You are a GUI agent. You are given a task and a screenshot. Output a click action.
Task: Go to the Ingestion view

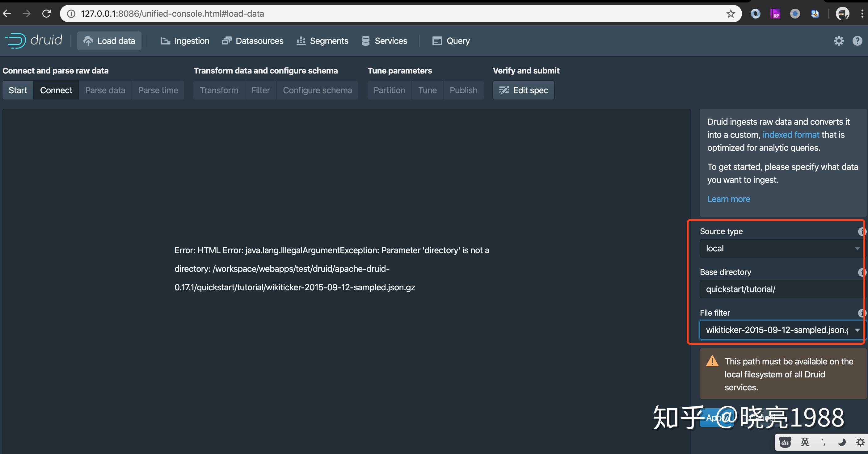(185, 41)
